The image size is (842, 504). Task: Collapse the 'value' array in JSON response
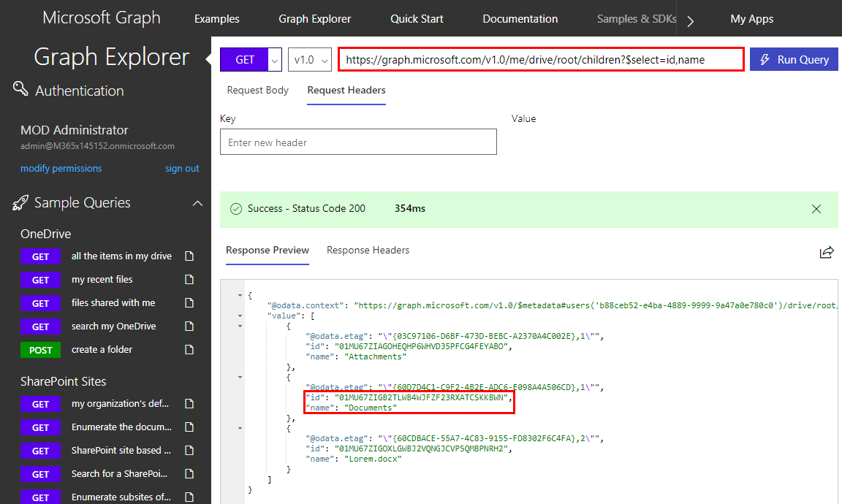240,316
